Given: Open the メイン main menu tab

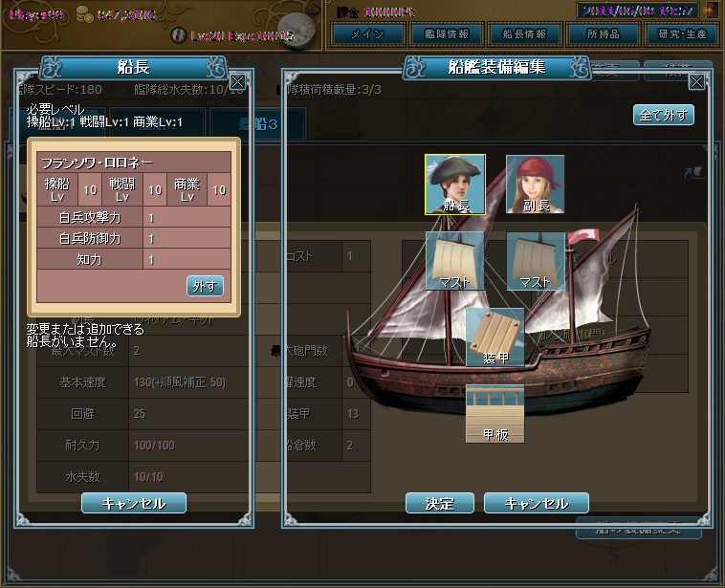Looking at the screenshot, I should tap(367, 34).
